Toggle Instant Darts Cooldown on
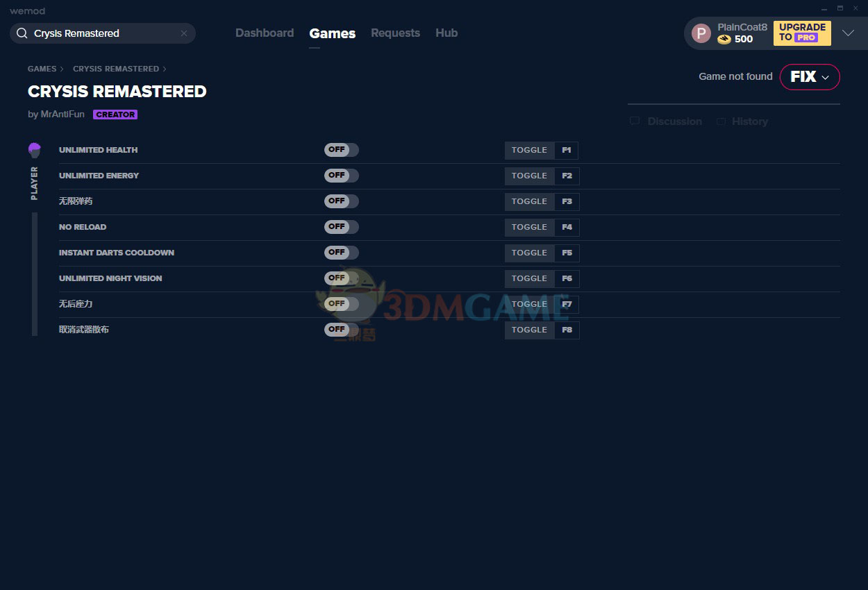Image resolution: width=868 pixels, height=590 pixels. 342,253
